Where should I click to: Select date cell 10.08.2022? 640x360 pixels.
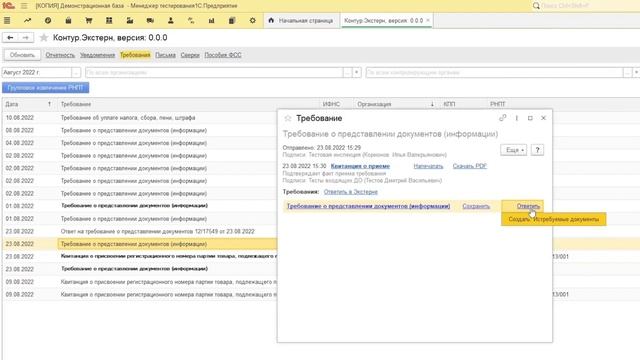coord(20,118)
